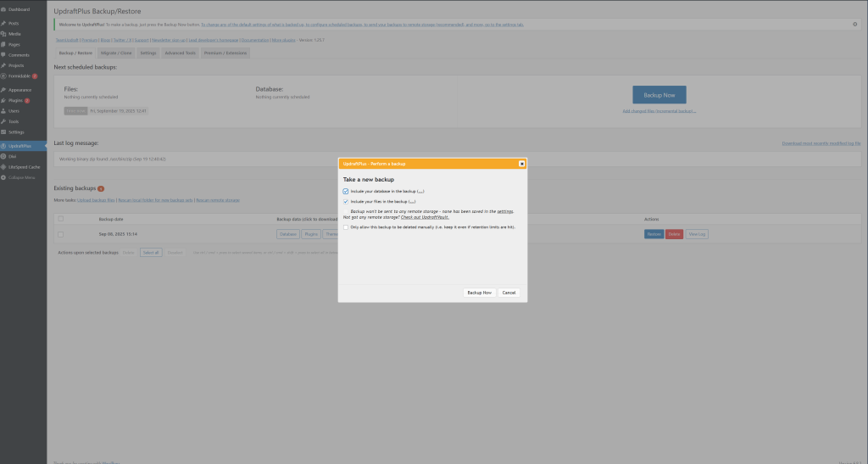This screenshot has width=868, height=464.
Task: Enable 'Only allow this backup to be deleted manually'
Action: click(x=346, y=227)
